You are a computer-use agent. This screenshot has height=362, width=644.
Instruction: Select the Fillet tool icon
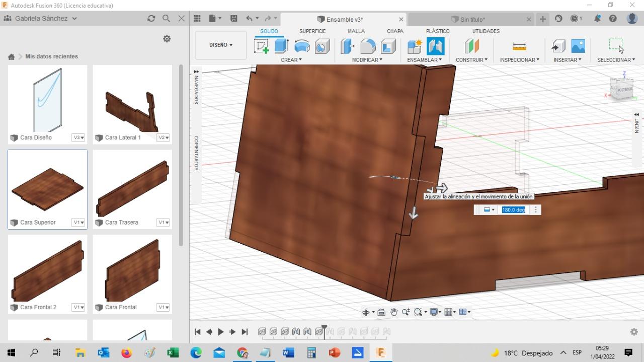(x=368, y=46)
